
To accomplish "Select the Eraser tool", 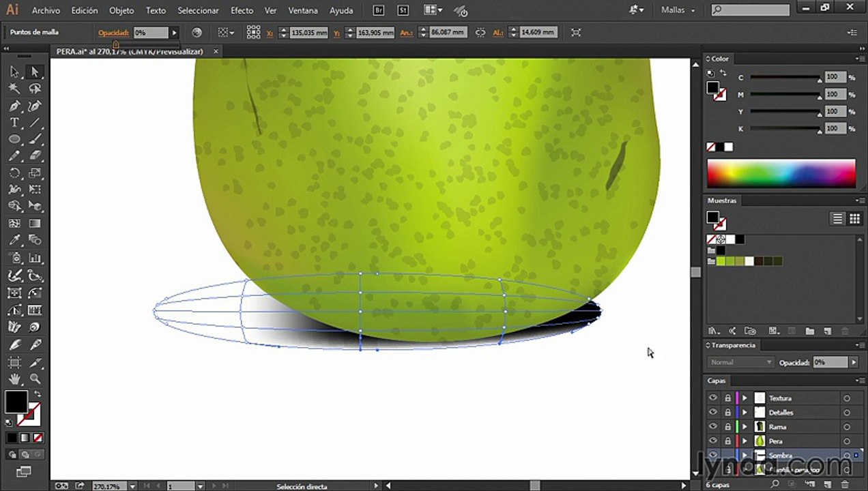I will click(34, 156).
